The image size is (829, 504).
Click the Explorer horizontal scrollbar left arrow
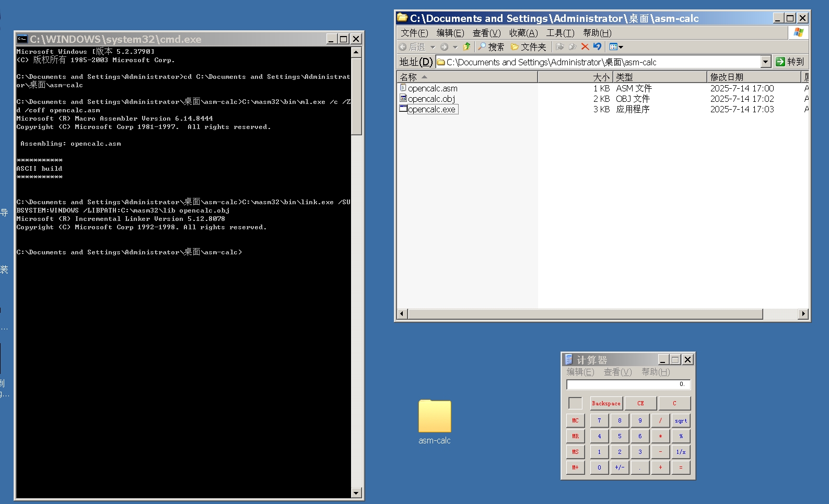coord(402,314)
